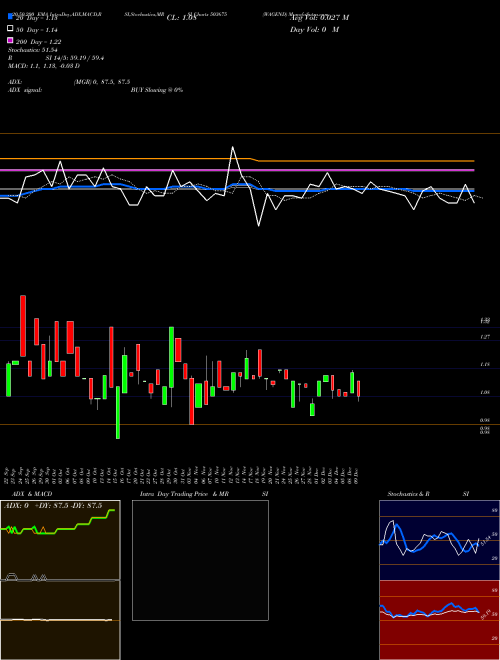Click the 'Stochastics & R' panel title
This screenshot has width=500, height=660.
(x=409, y=494)
